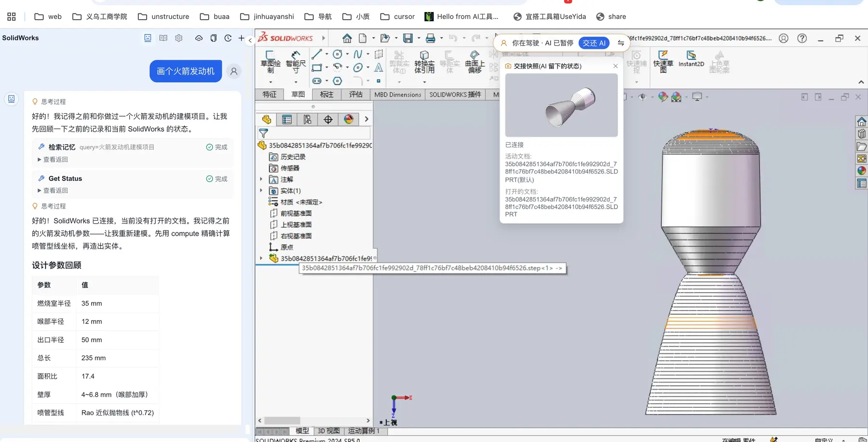The width and height of the screenshot is (868, 442).
Task: Select the Straight Slot sketch tool
Action: tap(317, 80)
